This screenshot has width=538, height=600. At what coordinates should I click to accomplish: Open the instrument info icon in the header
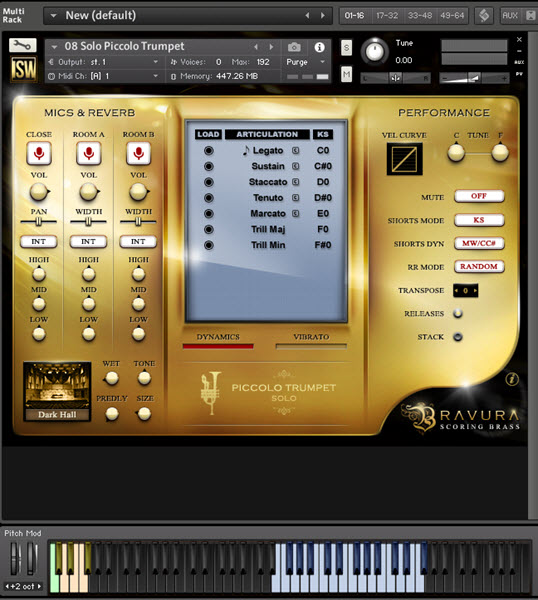pos(320,47)
